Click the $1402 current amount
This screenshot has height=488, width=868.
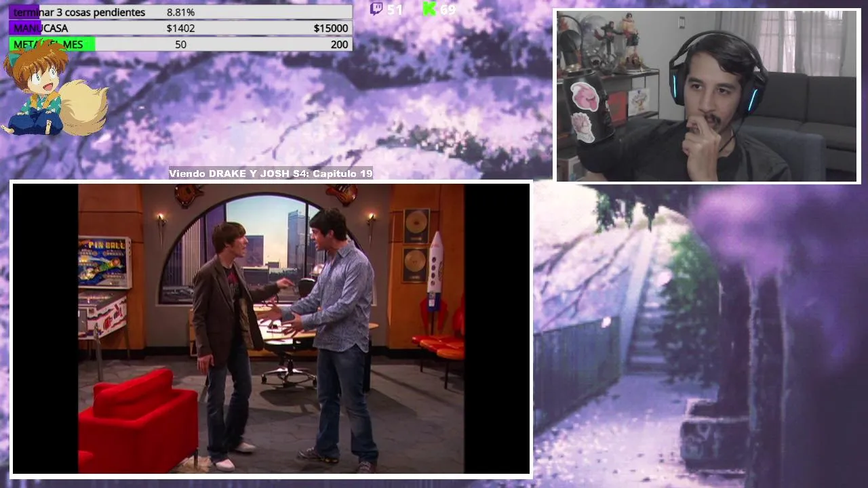tap(180, 28)
